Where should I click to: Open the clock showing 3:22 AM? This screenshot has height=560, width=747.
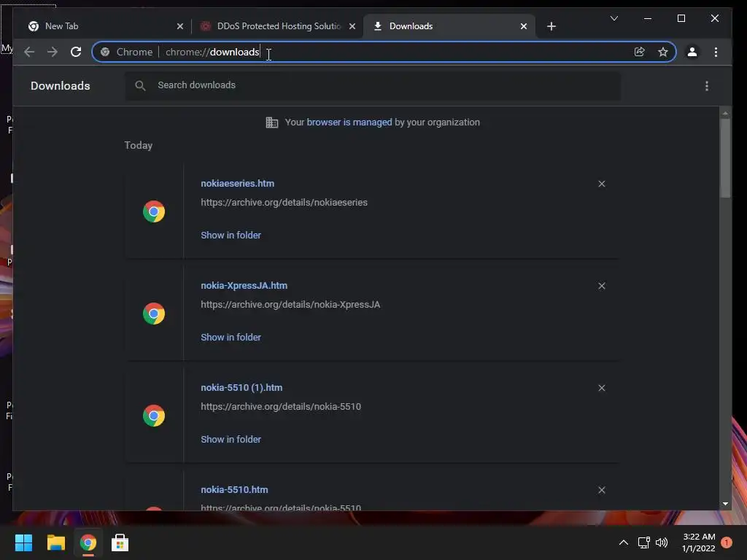click(698, 542)
